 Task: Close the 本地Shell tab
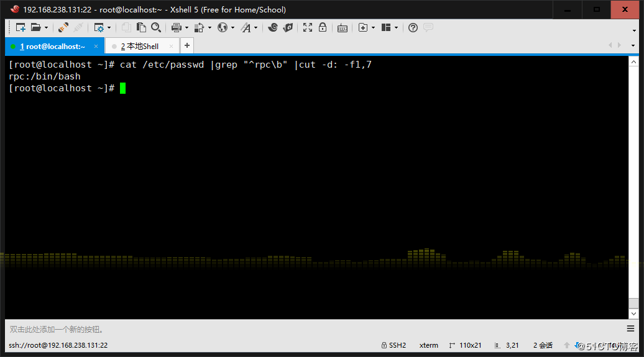coord(170,46)
